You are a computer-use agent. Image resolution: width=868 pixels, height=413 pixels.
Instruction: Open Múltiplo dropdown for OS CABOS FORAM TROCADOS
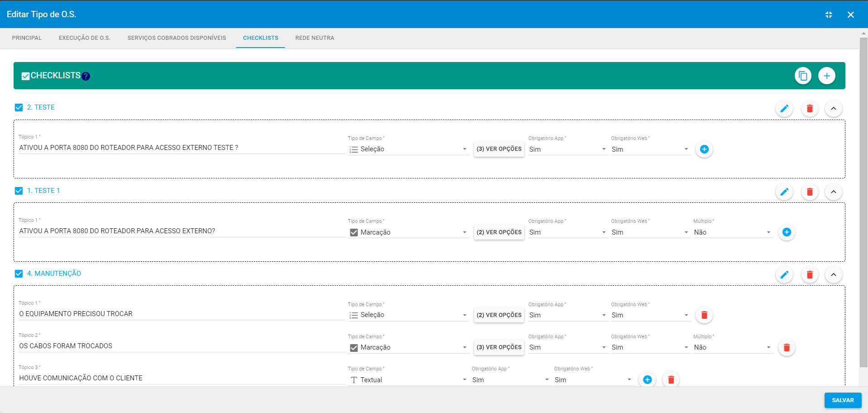(x=733, y=347)
